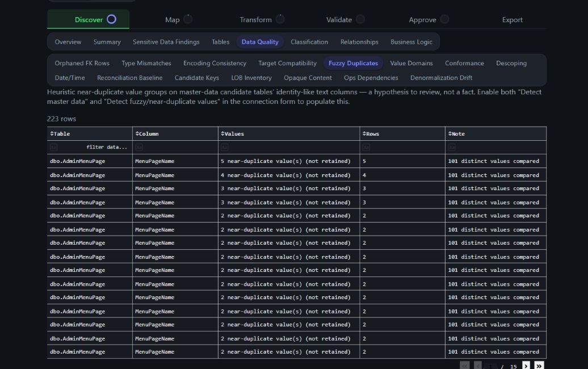Click the Validate stage status circle

pos(360,19)
